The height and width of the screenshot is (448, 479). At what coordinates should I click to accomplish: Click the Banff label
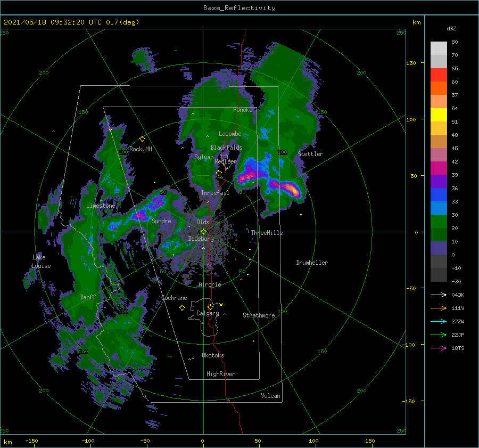click(88, 297)
